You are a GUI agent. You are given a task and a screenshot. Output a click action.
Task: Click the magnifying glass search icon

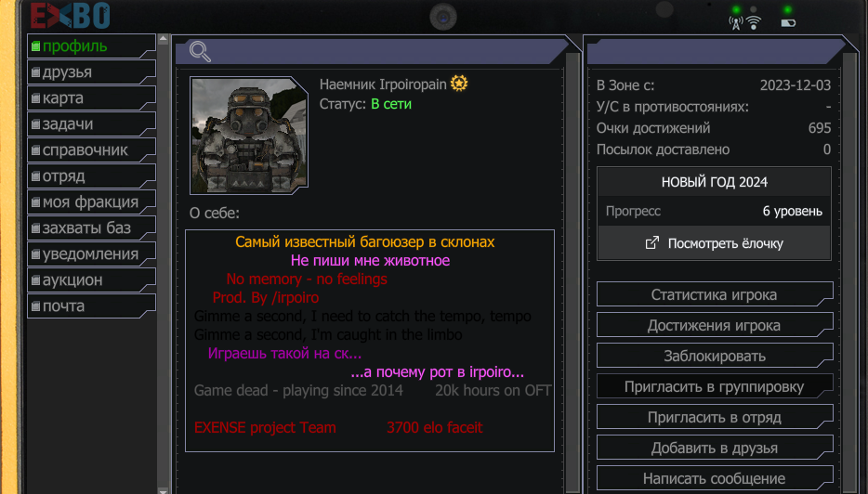(x=200, y=51)
